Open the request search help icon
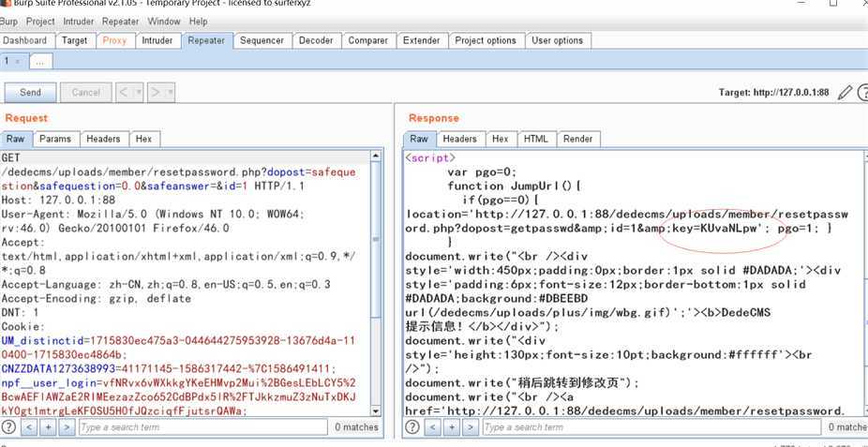This screenshot has width=868, height=447. click(9, 427)
